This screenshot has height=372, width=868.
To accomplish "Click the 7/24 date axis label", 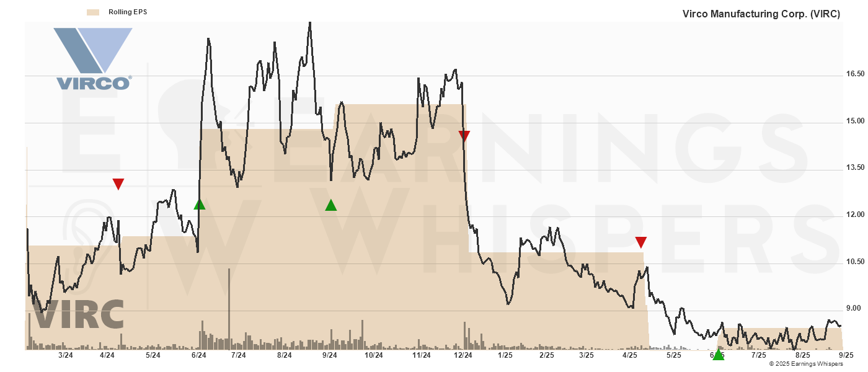I will 238,355.
